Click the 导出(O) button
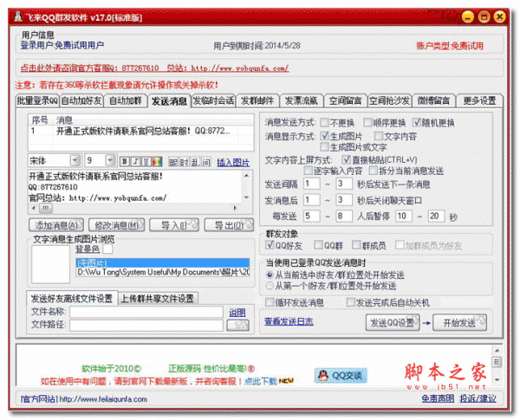The height and width of the screenshot is (420, 520). [229, 225]
